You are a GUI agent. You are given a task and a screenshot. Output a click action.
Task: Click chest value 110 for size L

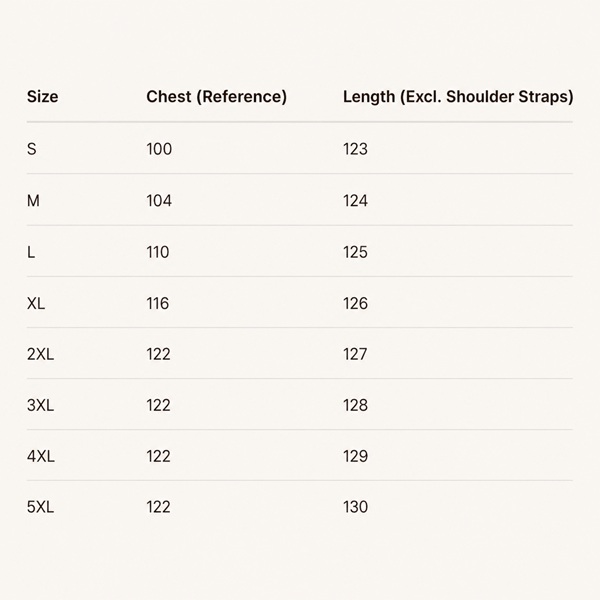click(x=158, y=252)
